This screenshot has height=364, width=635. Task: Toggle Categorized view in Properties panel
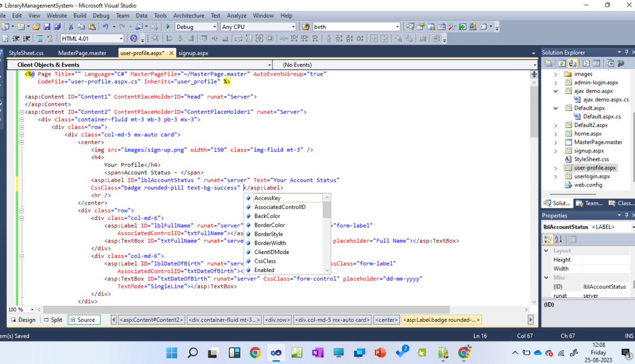(x=548, y=239)
